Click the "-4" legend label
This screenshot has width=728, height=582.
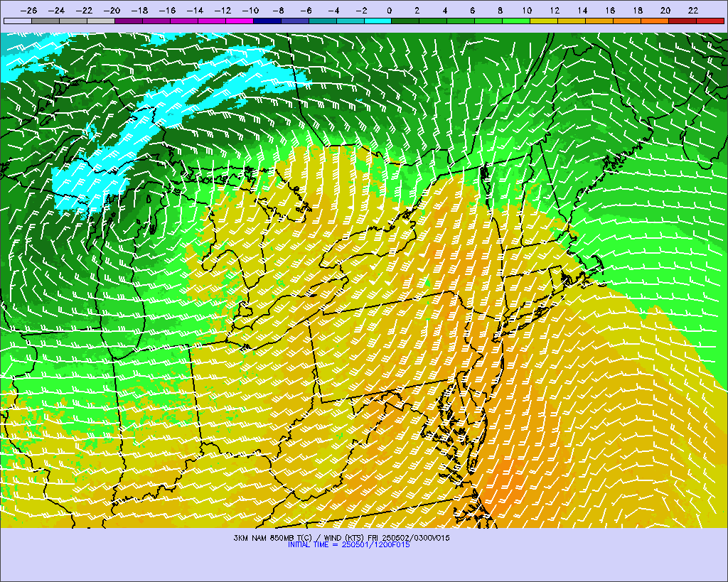[x=334, y=11]
